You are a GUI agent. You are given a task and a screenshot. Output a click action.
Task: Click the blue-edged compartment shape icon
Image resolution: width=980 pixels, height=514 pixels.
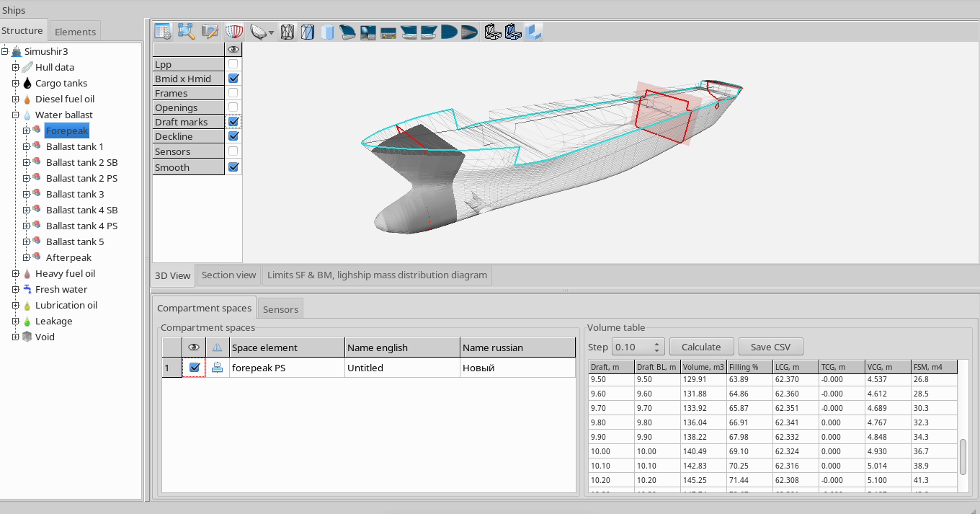[513, 32]
